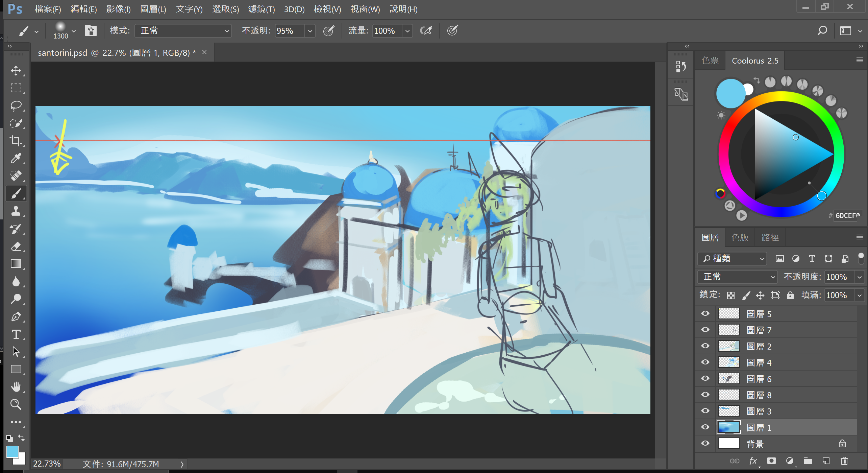868x473 pixels.
Task: Select the Lasso tool
Action: pyautogui.click(x=16, y=106)
